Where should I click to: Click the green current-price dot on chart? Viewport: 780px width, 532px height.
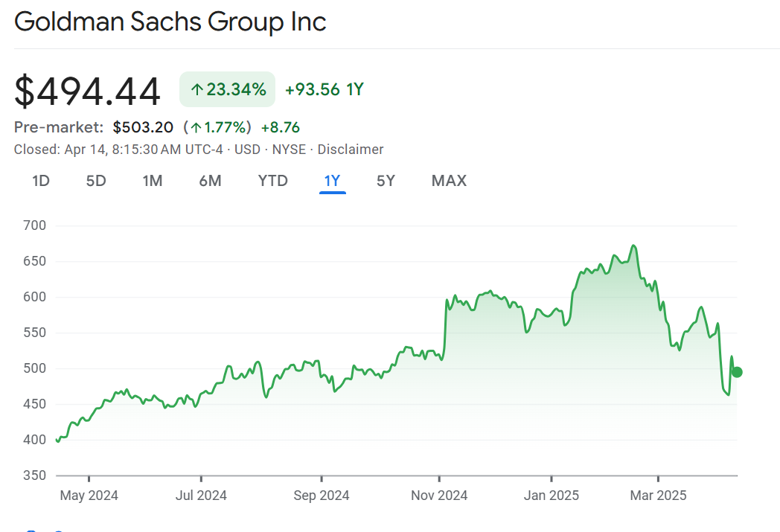point(737,372)
